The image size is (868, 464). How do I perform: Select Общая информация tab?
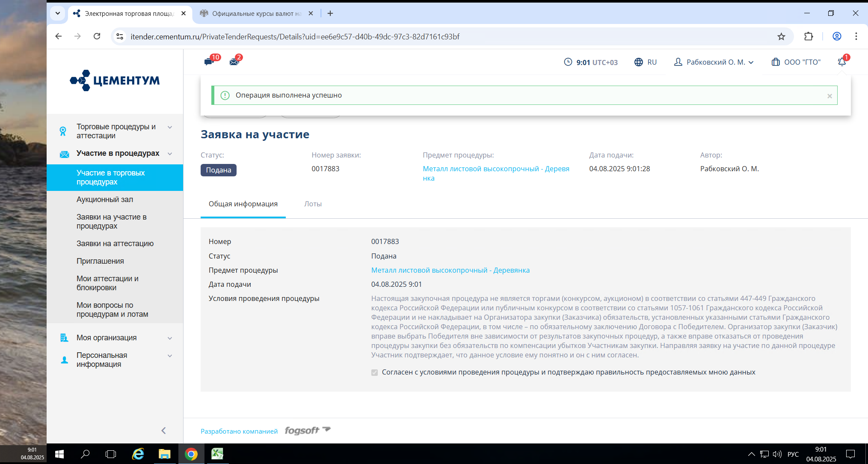point(243,204)
